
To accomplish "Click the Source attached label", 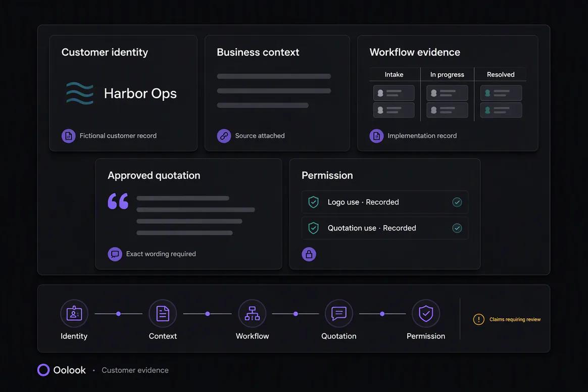I will coord(260,136).
